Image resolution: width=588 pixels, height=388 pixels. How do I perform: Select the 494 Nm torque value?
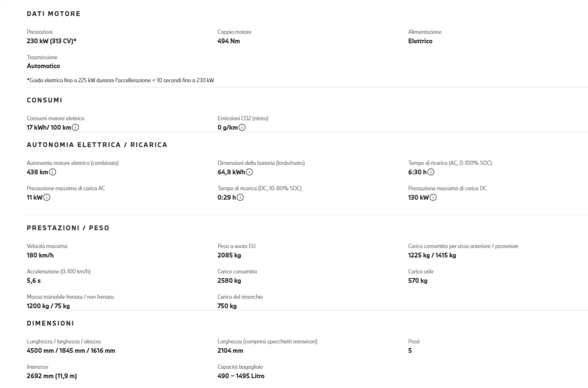click(229, 41)
